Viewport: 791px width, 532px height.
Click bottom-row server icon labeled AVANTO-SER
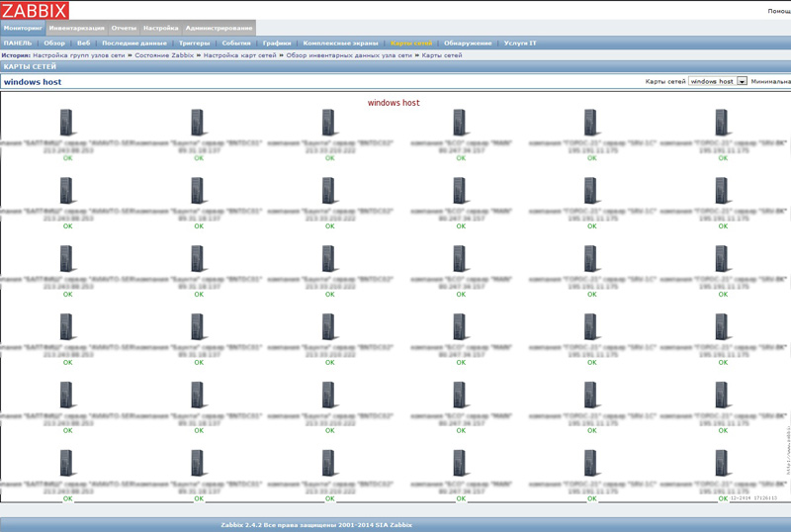coord(66,464)
